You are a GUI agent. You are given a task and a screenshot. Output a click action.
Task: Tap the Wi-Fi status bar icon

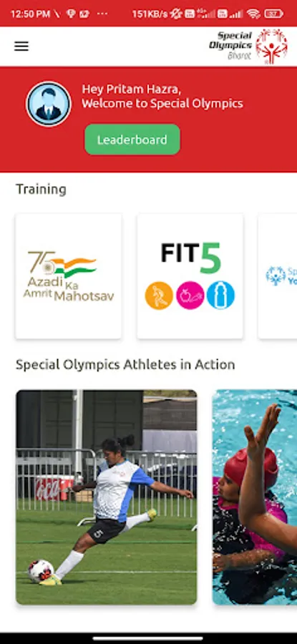[253, 14]
